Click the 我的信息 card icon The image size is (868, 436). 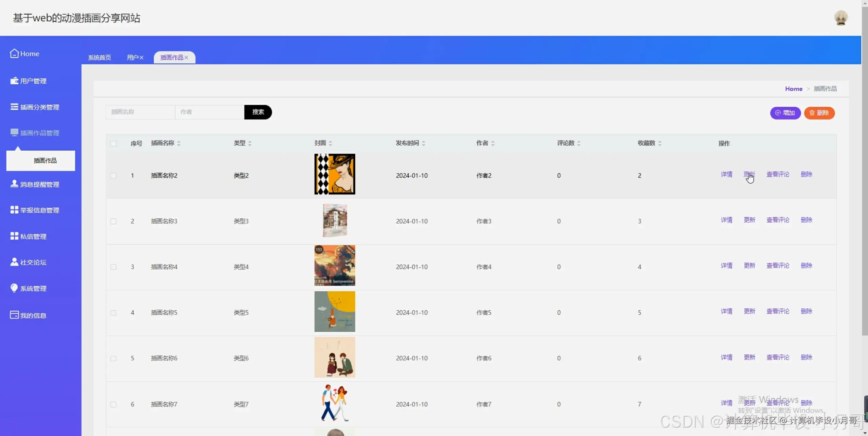click(x=14, y=315)
